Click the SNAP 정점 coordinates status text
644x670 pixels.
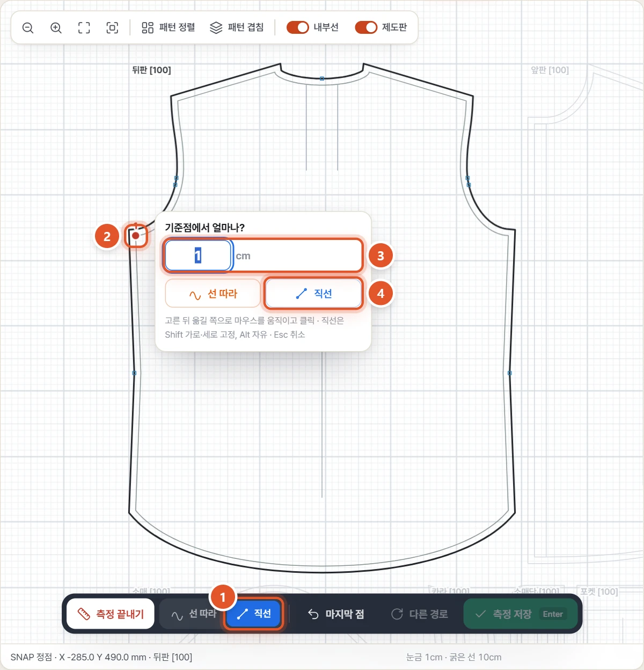[101, 657]
